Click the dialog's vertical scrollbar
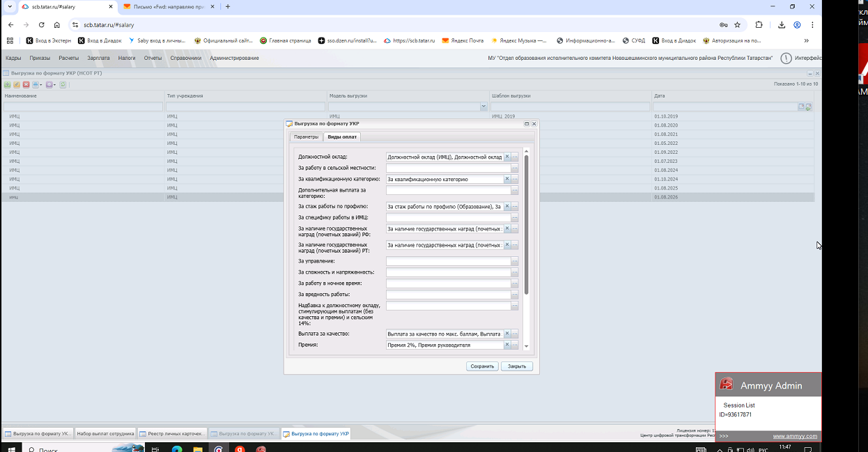 (x=527, y=223)
